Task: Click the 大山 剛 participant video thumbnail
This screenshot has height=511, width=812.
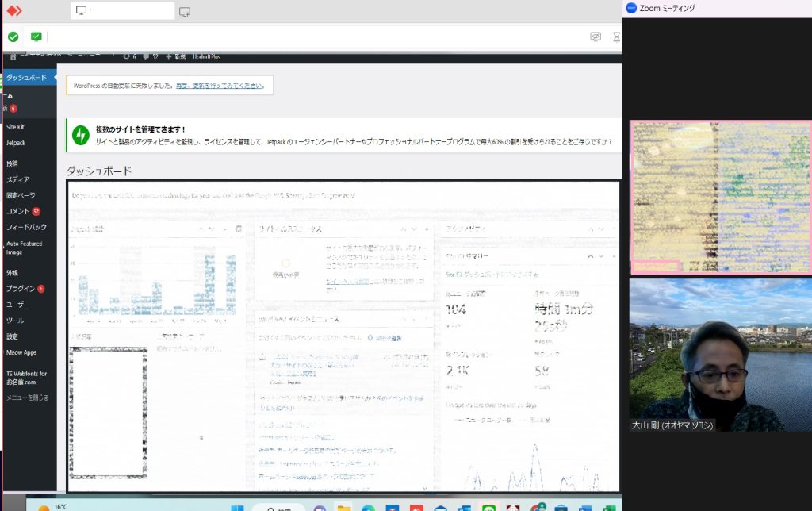Action: pos(720,354)
